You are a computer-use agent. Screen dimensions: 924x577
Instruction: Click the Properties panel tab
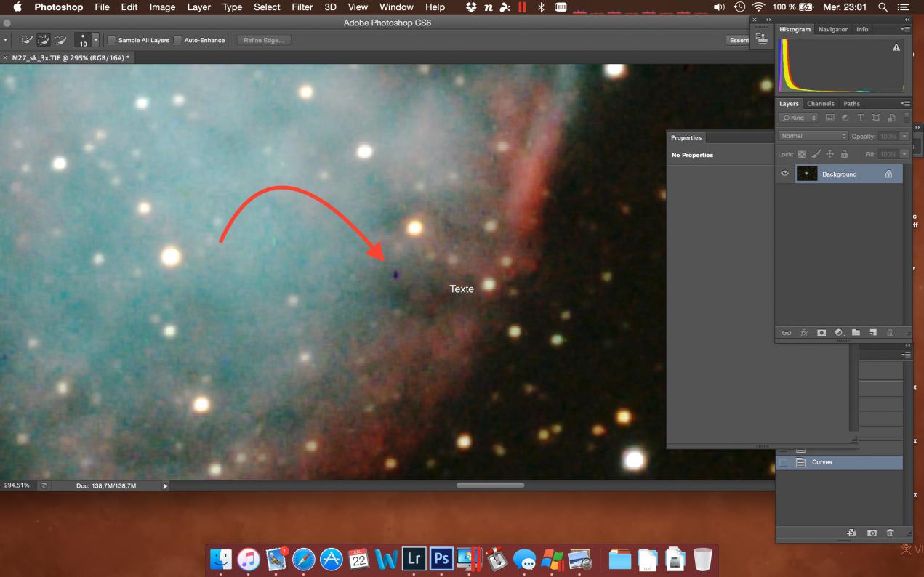click(686, 137)
